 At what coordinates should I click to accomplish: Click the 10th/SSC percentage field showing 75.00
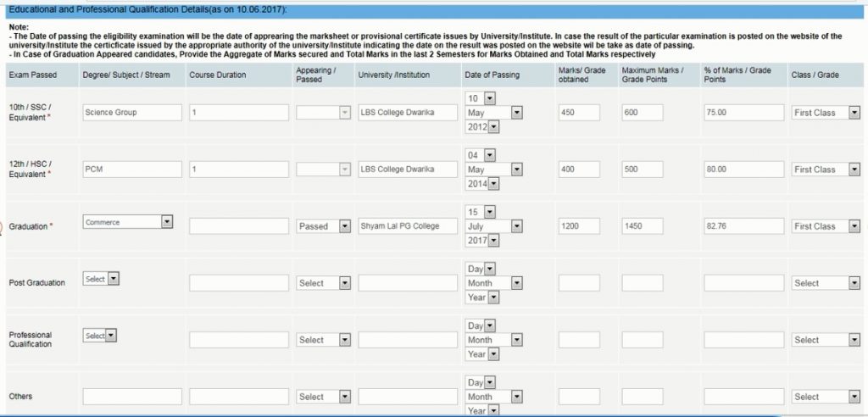(x=744, y=113)
